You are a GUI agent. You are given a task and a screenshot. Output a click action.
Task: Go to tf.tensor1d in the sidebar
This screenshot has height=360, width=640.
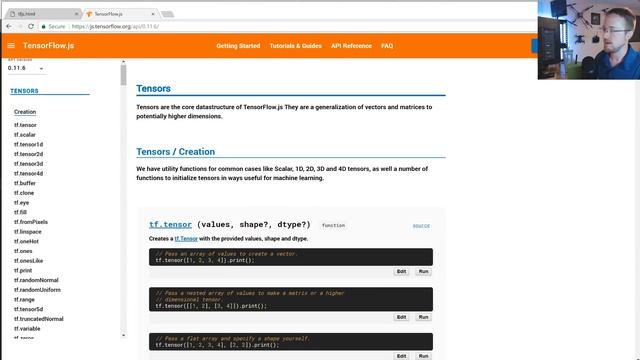click(28, 144)
